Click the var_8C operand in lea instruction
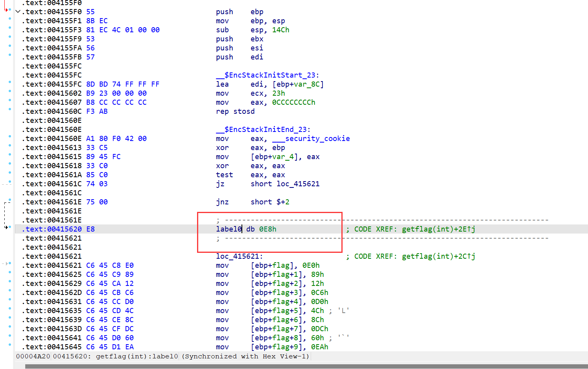588x369 pixels. [x=307, y=84]
